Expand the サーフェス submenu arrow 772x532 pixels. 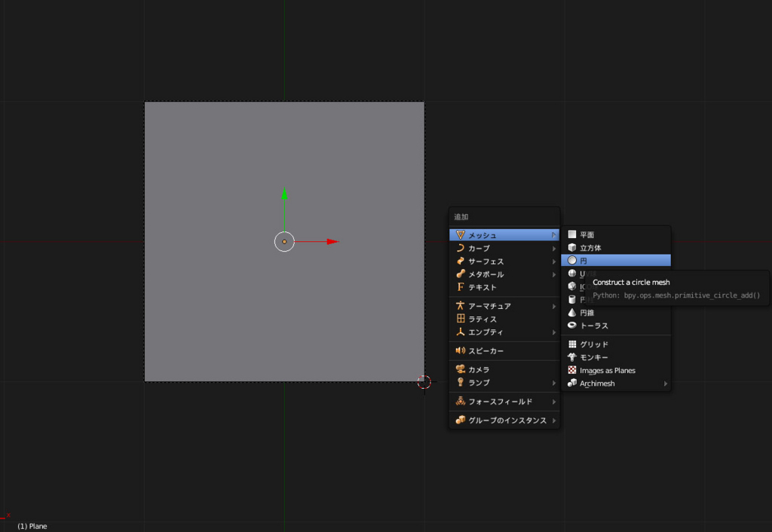(x=554, y=261)
